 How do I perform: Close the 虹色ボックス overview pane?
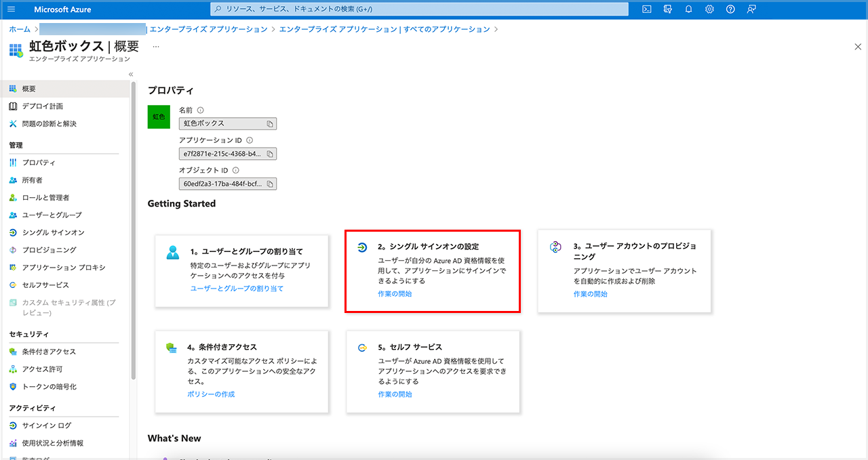[x=858, y=47]
